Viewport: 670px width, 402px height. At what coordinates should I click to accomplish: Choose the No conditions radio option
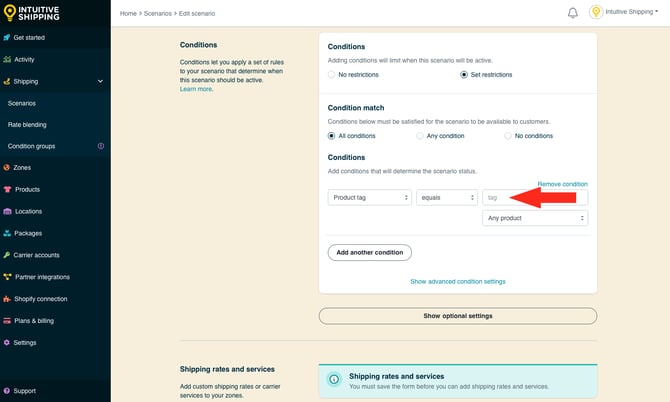pyautogui.click(x=508, y=136)
